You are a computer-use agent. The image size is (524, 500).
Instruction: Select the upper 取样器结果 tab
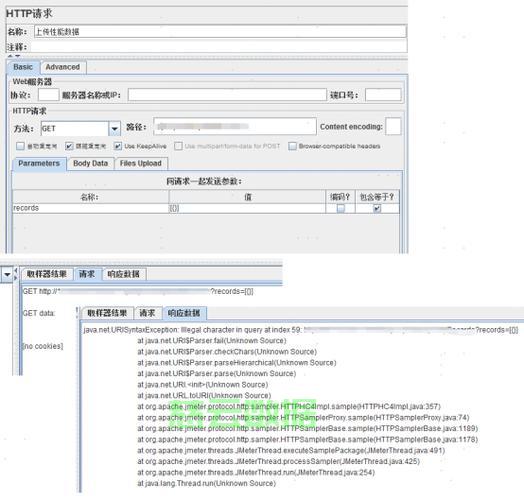click(x=46, y=274)
